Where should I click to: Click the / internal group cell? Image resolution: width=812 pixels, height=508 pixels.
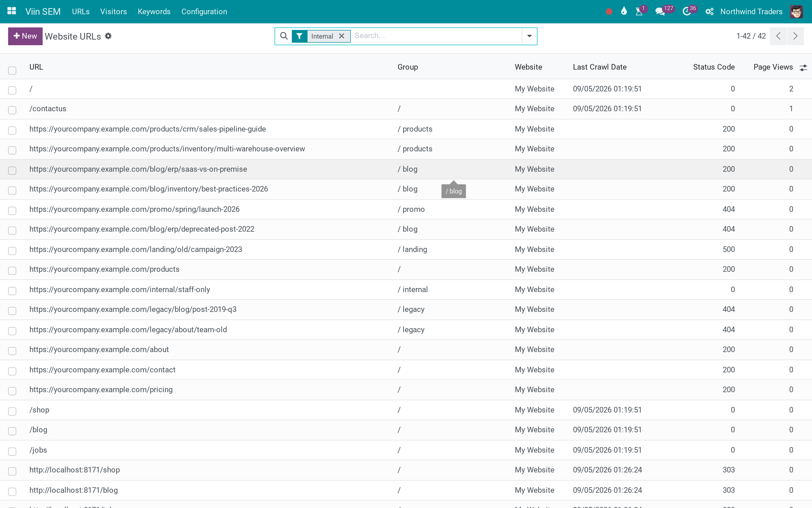point(413,289)
